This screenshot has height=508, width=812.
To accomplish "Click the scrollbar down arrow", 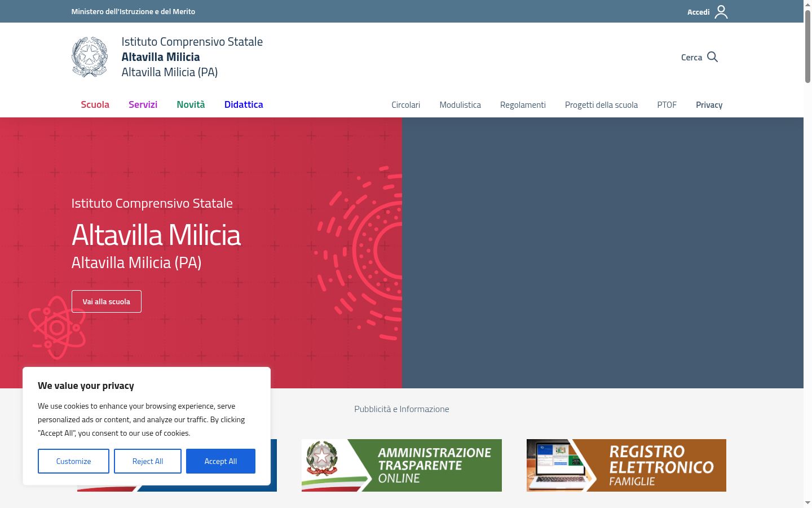I will point(807,502).
